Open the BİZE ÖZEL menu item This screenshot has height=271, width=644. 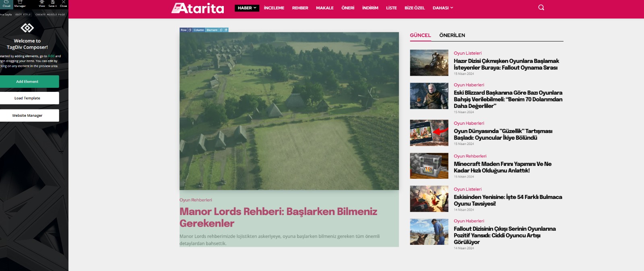pos(415,8)
